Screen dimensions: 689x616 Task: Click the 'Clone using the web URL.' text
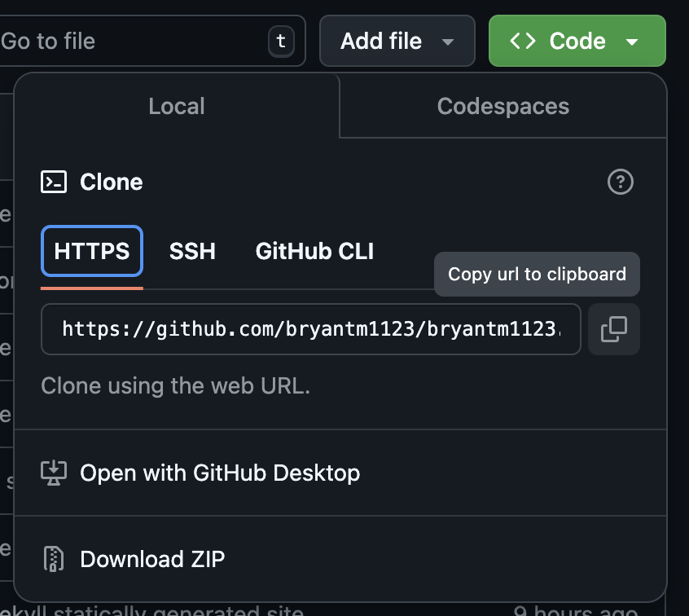[175, 386]
